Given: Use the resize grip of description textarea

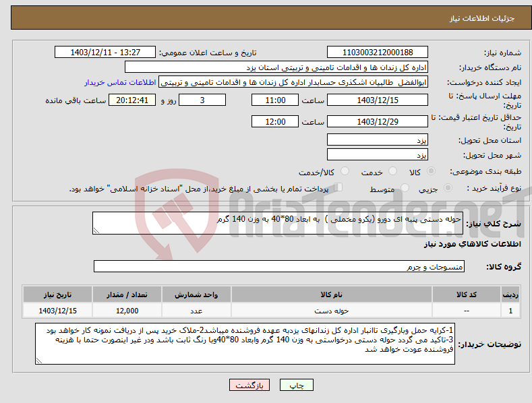Looking at the screenshot, I should pos(96,230).
